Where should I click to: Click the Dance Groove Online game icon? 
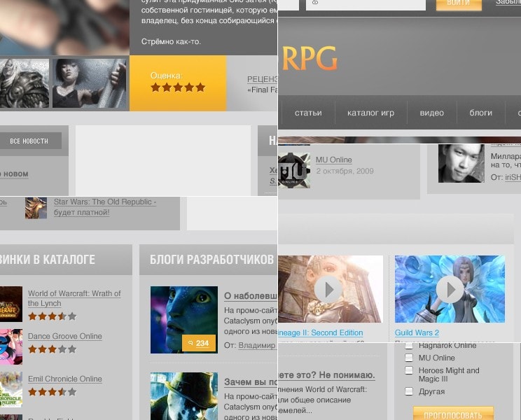[11, 346]
